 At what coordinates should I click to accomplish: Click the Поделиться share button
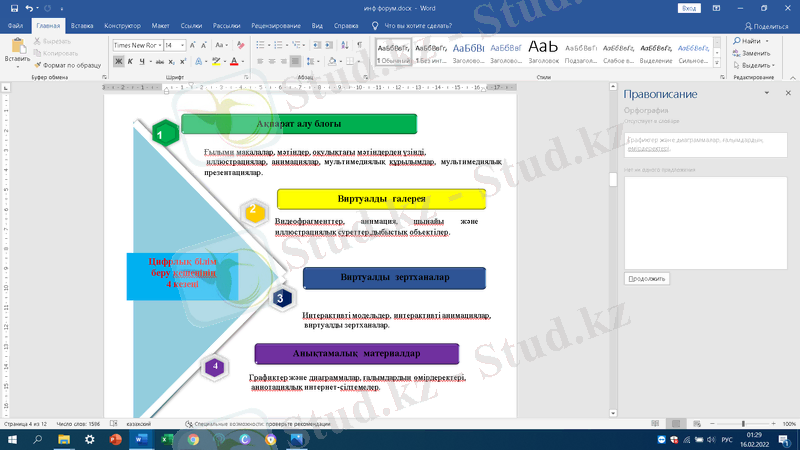click(766, 25)
